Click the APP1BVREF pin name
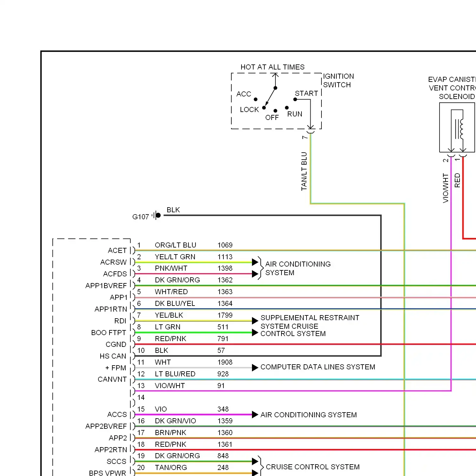The width and height of the screenshot is (476, 476). (106, 286)
